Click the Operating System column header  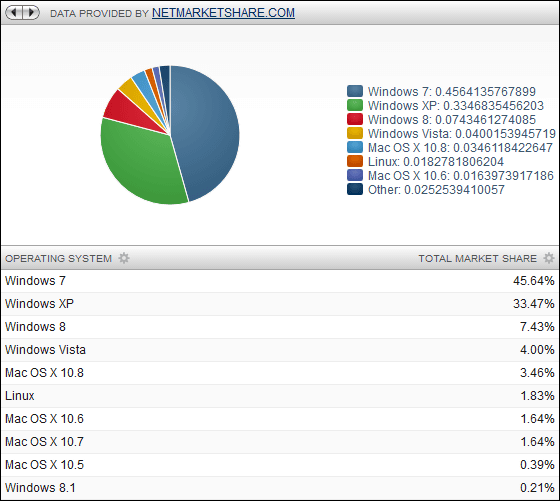[59, 258]
